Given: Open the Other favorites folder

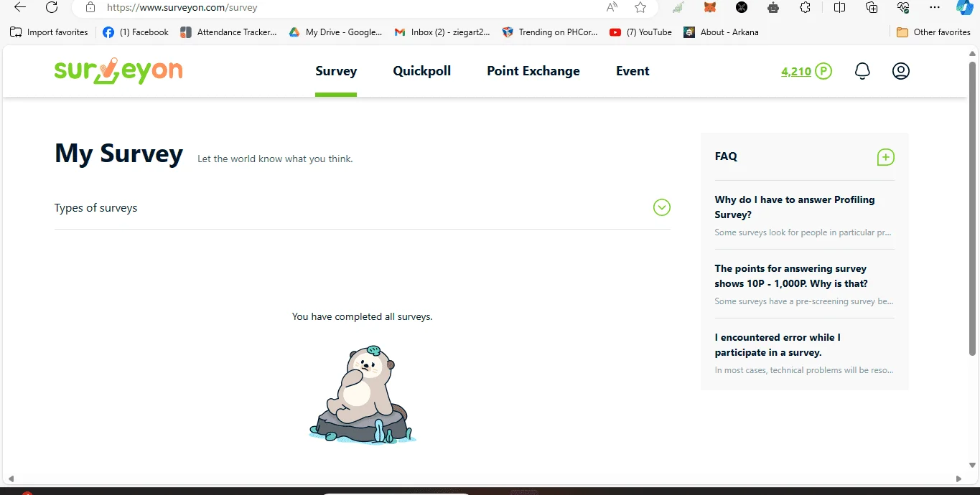Looking at the screenshot, I should click(x=934, y=32).
